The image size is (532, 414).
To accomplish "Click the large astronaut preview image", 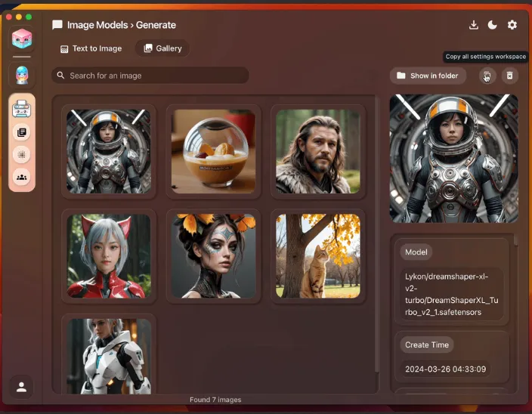I will click(453, 159).
